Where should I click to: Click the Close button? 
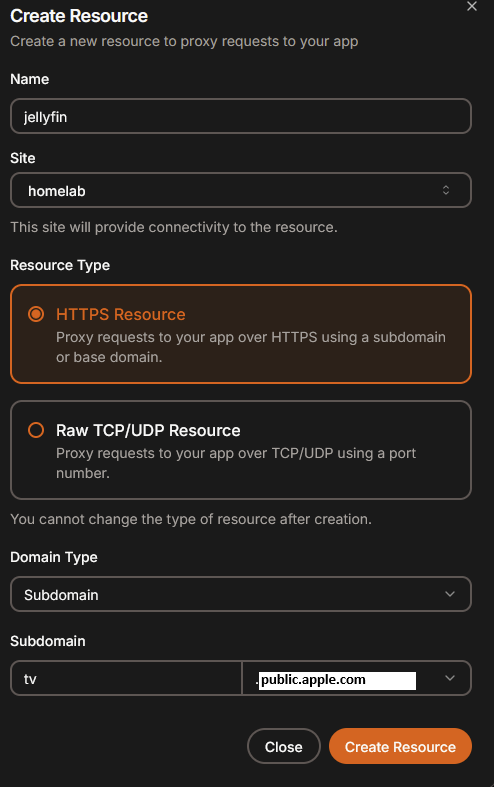pyautogui.click(x=284, y=747)
